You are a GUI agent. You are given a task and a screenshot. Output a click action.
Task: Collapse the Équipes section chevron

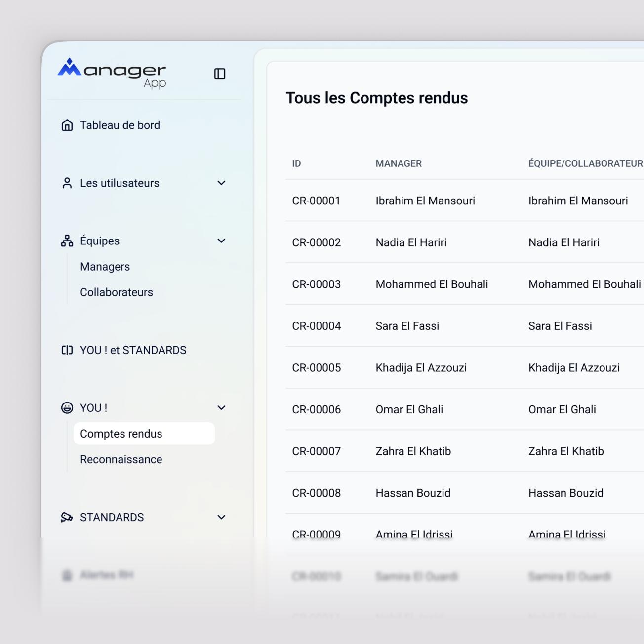pos(221,241)
